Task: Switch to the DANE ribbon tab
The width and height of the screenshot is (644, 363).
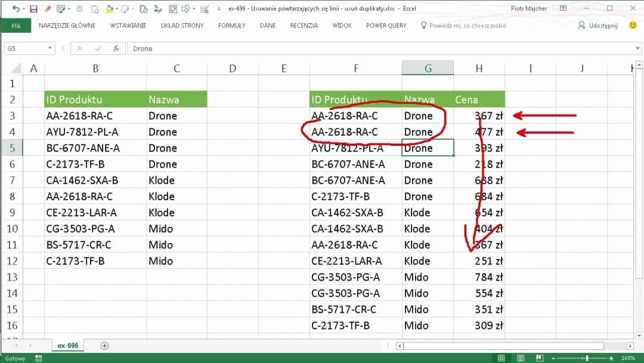Action: point(268,25)
